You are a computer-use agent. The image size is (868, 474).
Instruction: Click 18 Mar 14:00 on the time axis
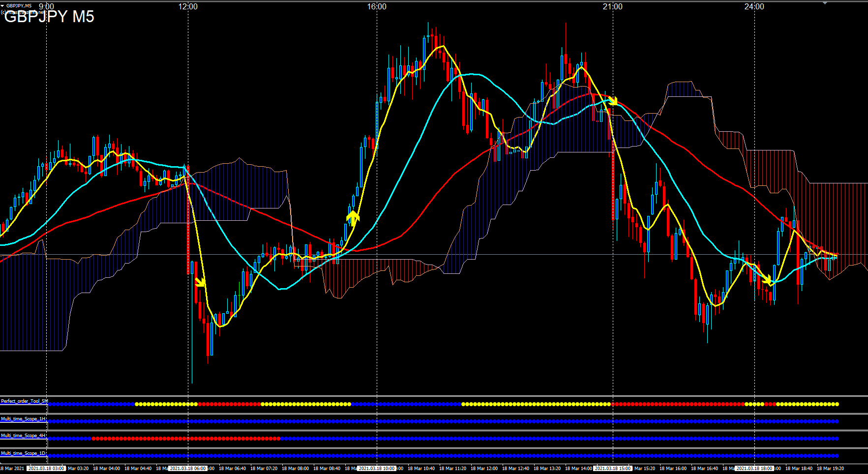coord(578,469)
